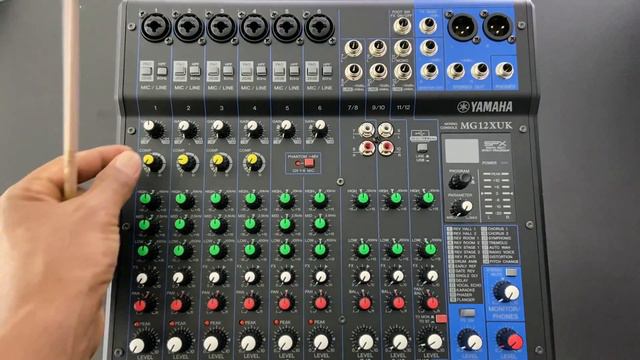This screenshot has height=360, width=640.
Task: Select the channel 2 XLR combo input jack
Action: (189, 27)
